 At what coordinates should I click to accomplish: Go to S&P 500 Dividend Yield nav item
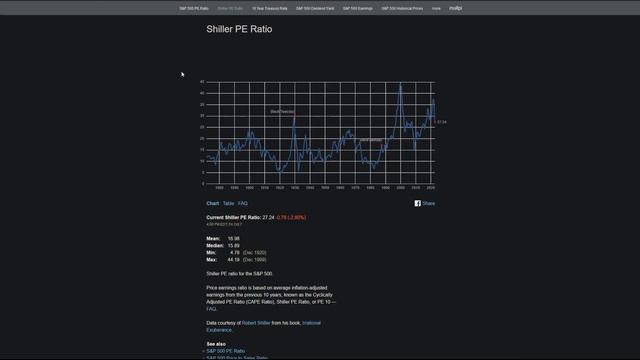coord(315,8)
